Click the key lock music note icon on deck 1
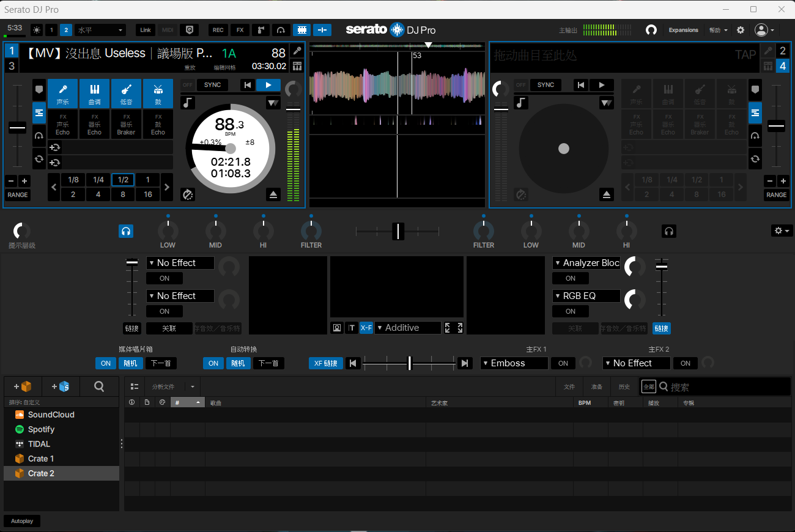This screenshot has width=795, height=532. [x=188, y=103]
